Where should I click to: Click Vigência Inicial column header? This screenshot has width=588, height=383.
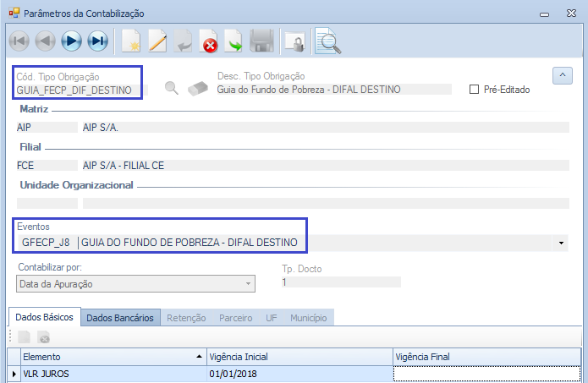(x=299, y=357)
